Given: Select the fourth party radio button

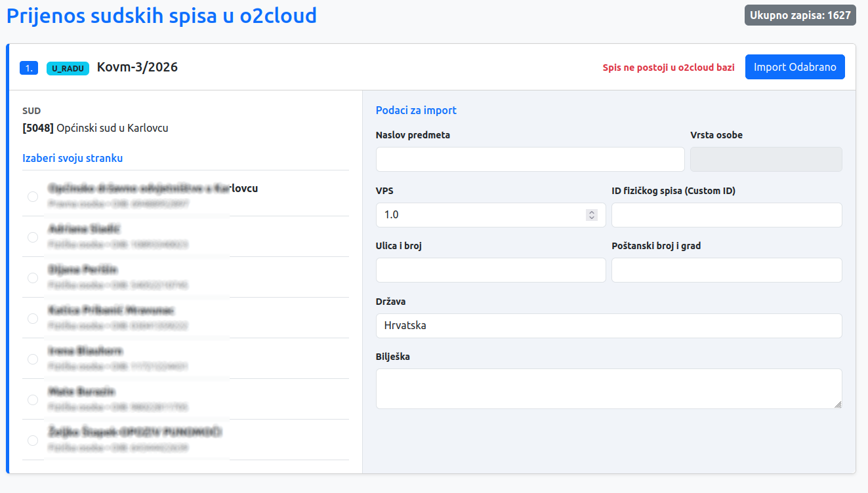Looking at the screenshot, I should pyautogui.click(x=33, y=319).
